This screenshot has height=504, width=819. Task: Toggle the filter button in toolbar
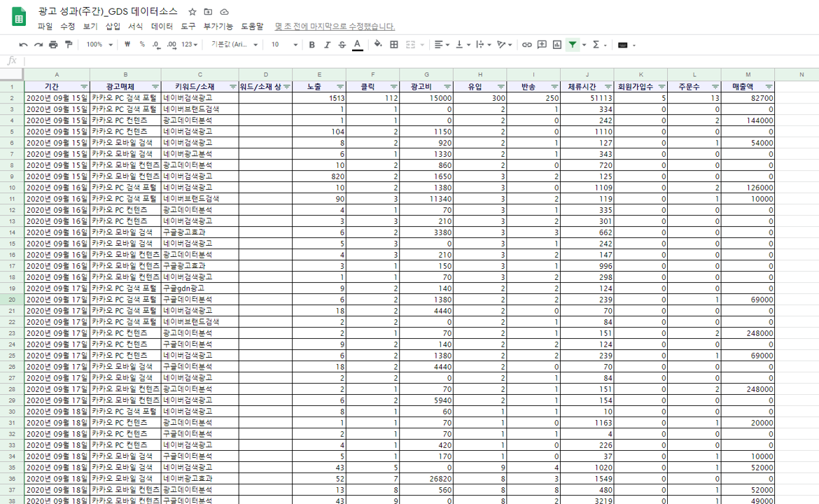tap(573, 45)
